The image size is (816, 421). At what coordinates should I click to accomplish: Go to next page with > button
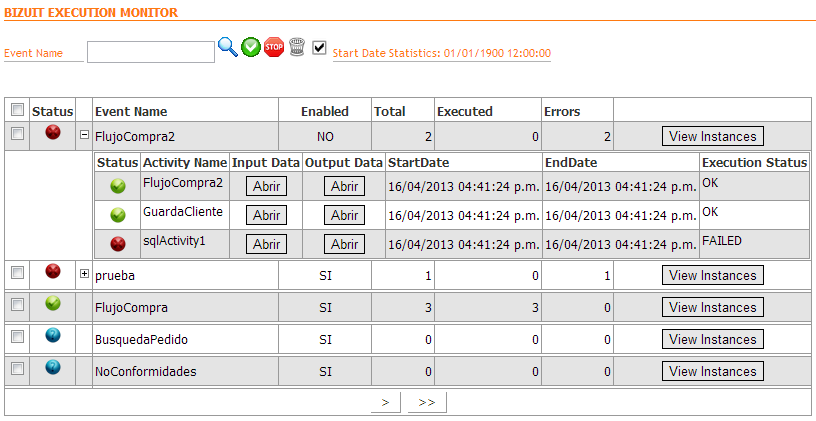[385, 402]
